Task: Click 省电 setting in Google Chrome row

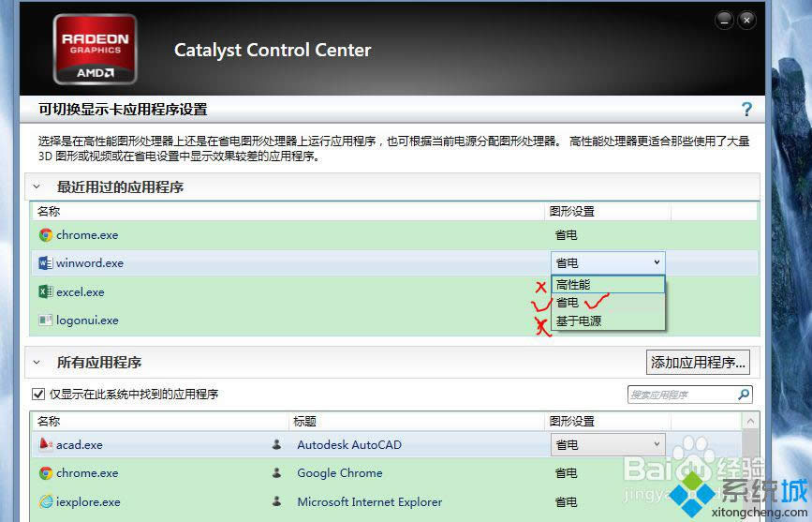Action: 566,472
